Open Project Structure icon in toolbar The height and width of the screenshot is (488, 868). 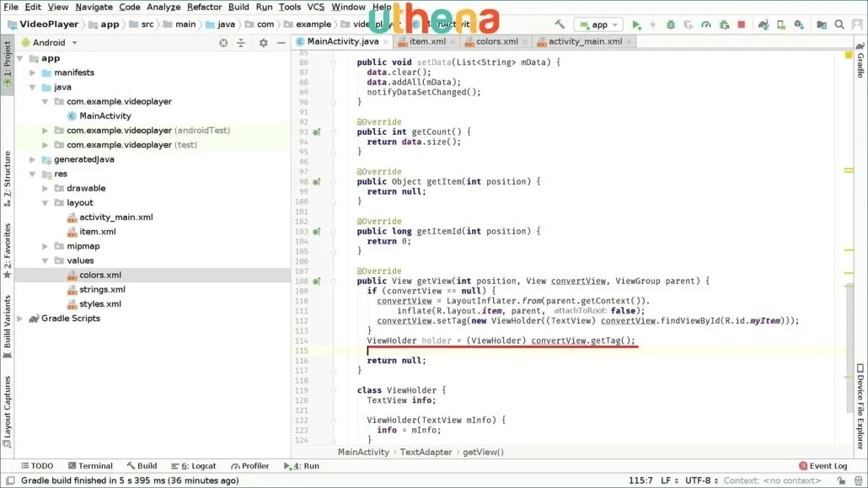click(x=822, y=24)
